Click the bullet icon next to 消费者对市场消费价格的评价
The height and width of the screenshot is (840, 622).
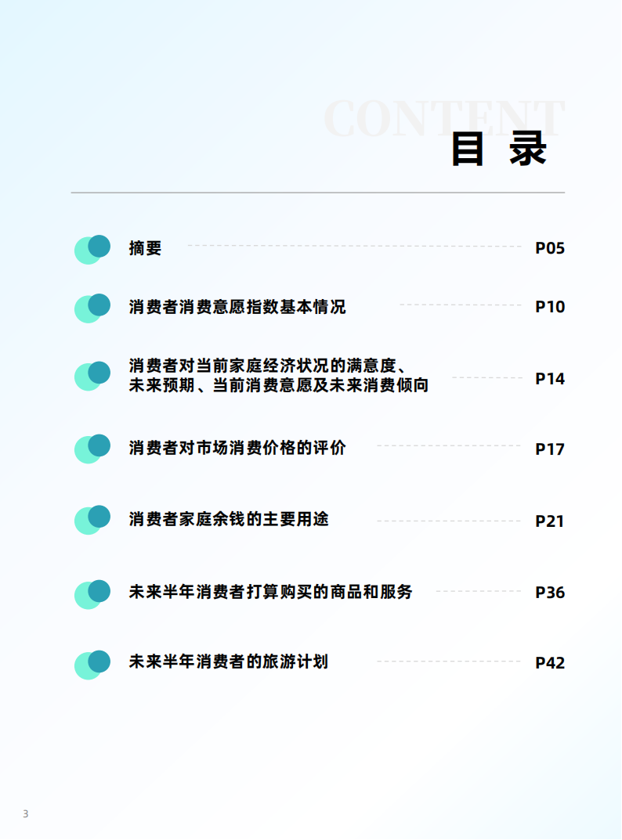pyautogui.click(x=92, y=449)
